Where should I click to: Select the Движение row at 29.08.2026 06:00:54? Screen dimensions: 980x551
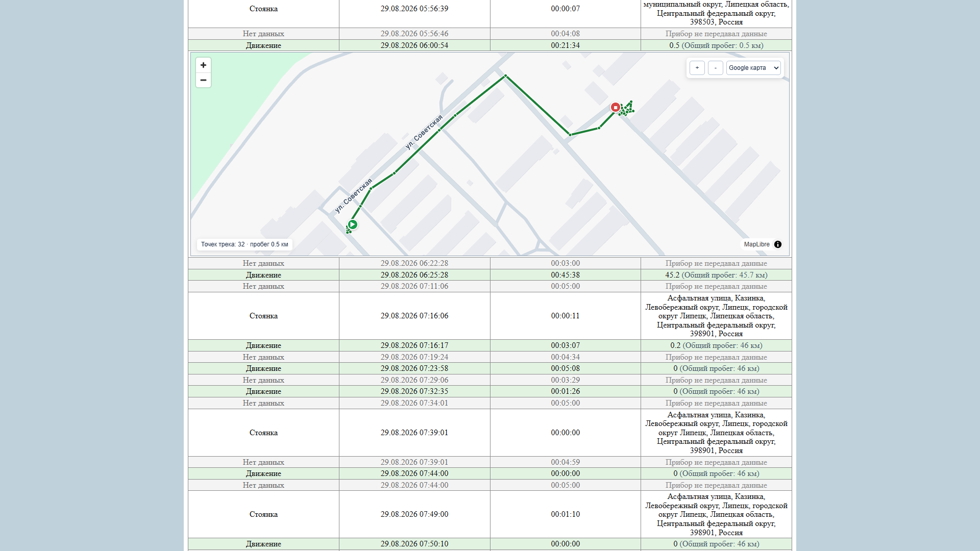click(490, 45)
